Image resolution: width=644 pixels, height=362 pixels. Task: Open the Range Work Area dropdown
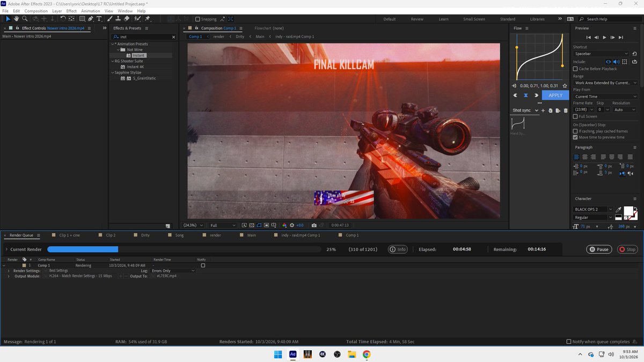(605, 83)
